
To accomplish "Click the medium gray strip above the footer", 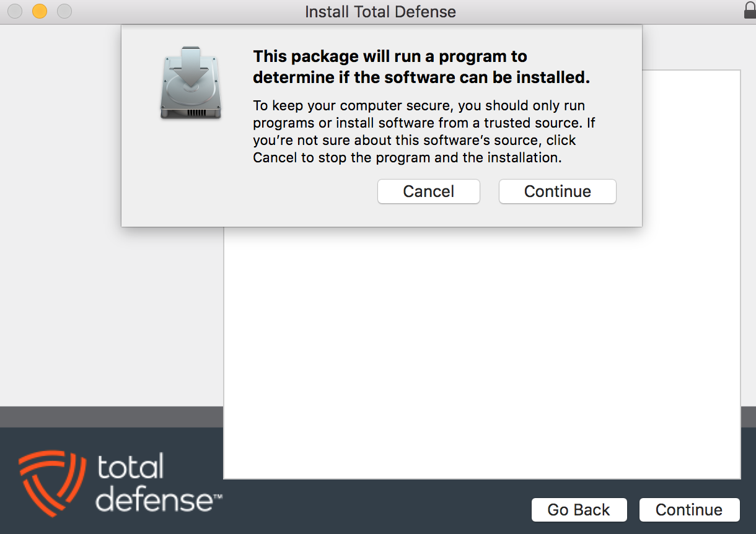I will (x=112, y=417).
